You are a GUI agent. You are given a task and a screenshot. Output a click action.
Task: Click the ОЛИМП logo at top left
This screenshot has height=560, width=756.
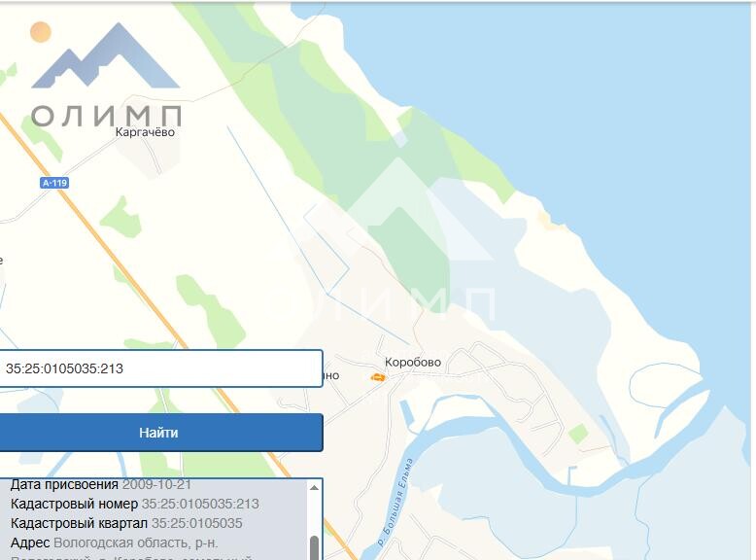pyautogui.click(x=106, y=75)
